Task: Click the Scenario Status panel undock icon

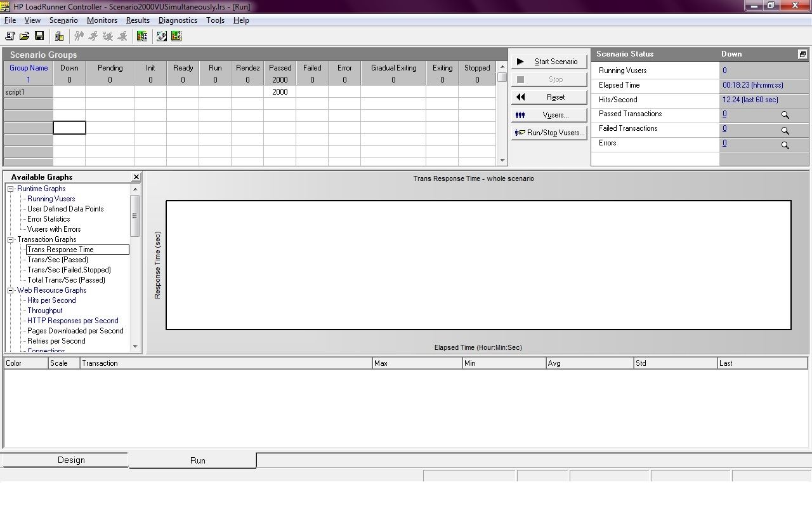Action: click(x=802, y=55)
